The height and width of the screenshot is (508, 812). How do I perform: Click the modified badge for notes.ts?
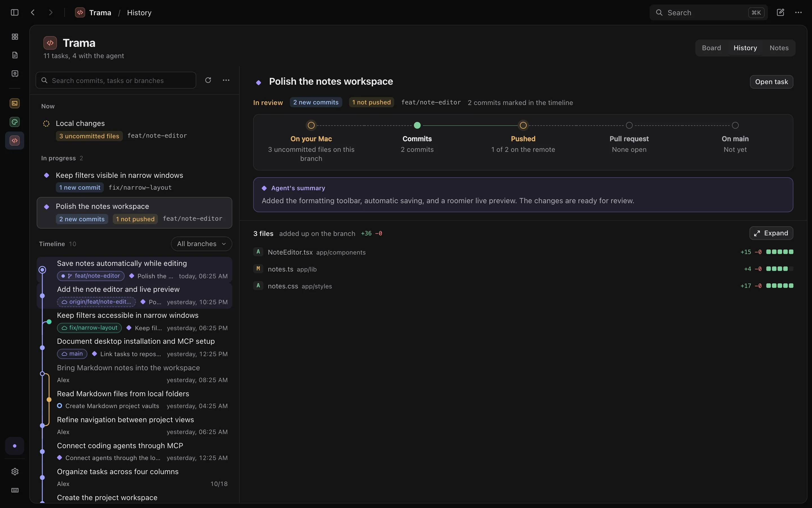click(x=258, y=268)
